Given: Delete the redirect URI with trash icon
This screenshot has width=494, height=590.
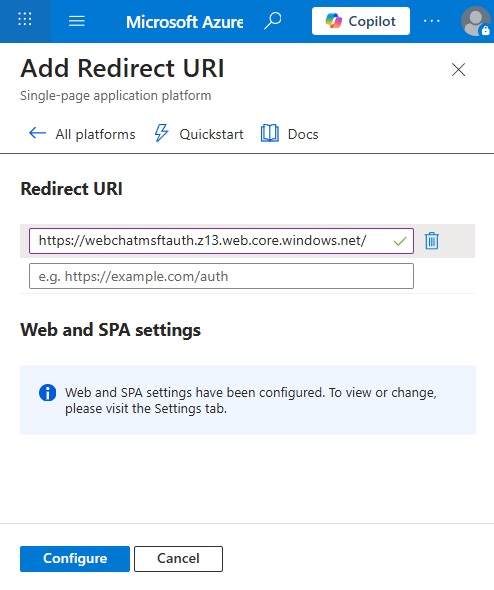Looking at the screenshot, I should click(432, 241).
